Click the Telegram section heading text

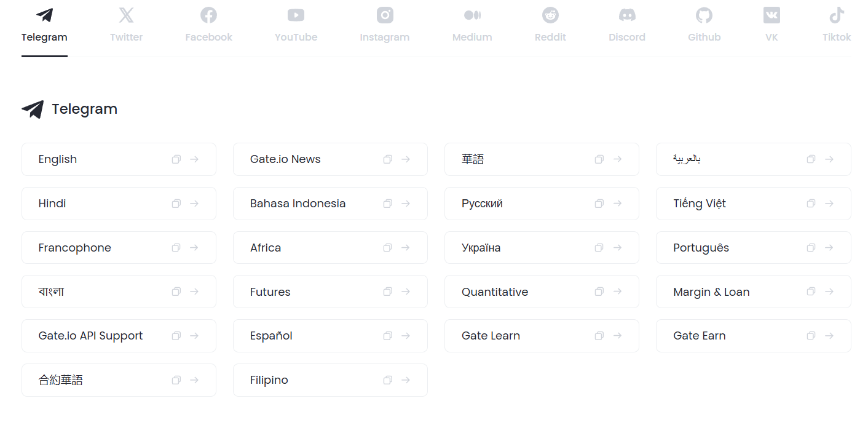tap(84, 109)
